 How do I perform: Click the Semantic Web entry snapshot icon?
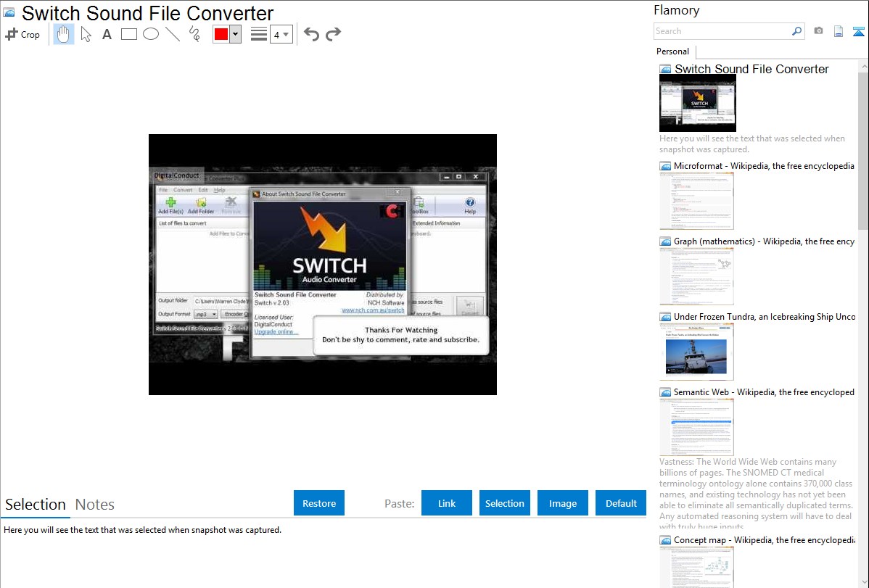click(665, 392)
